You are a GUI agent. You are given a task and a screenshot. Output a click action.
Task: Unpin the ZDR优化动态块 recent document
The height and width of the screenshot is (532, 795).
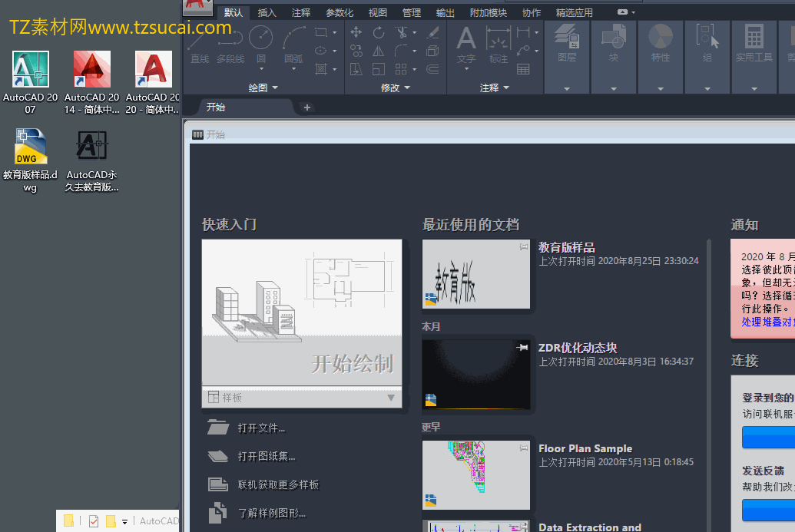(522, 347)
